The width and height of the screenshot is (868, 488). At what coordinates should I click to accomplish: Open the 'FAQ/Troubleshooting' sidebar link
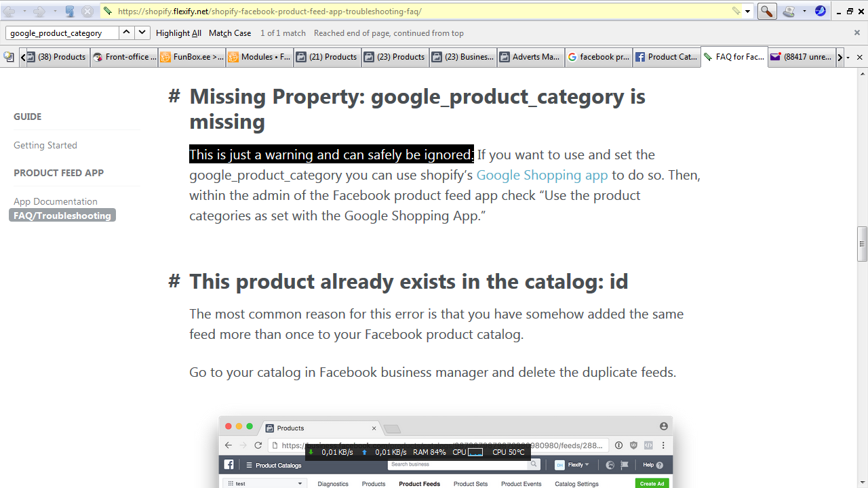coord(62,216)
